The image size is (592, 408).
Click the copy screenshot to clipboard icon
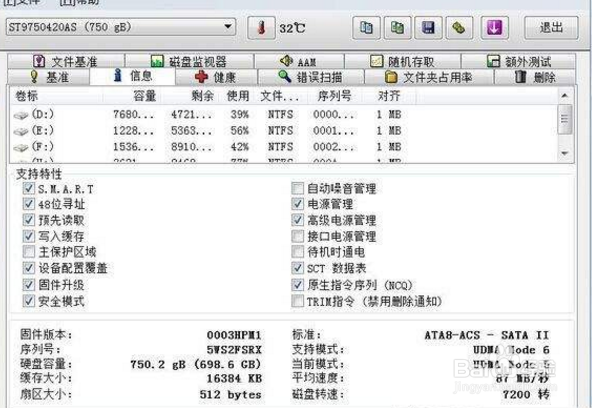[x=398, y=28]
